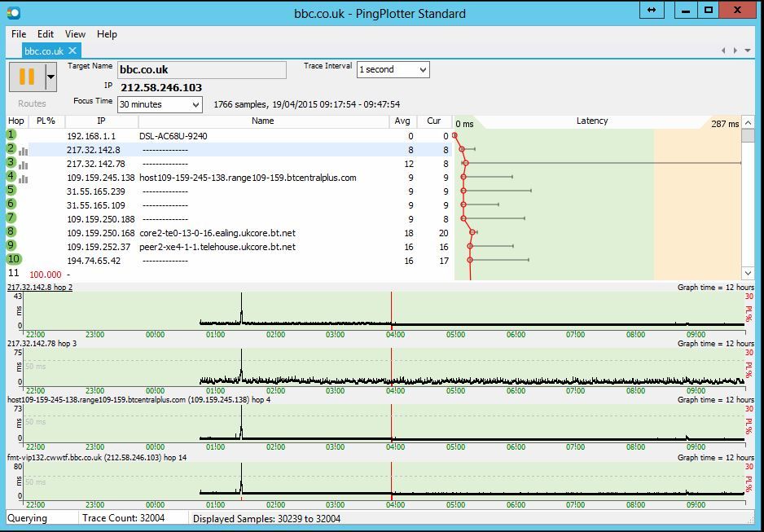
Task: Click the 100.000 packet loss value for hop 11
Action: pyautogui.click(x=46, y=275)
